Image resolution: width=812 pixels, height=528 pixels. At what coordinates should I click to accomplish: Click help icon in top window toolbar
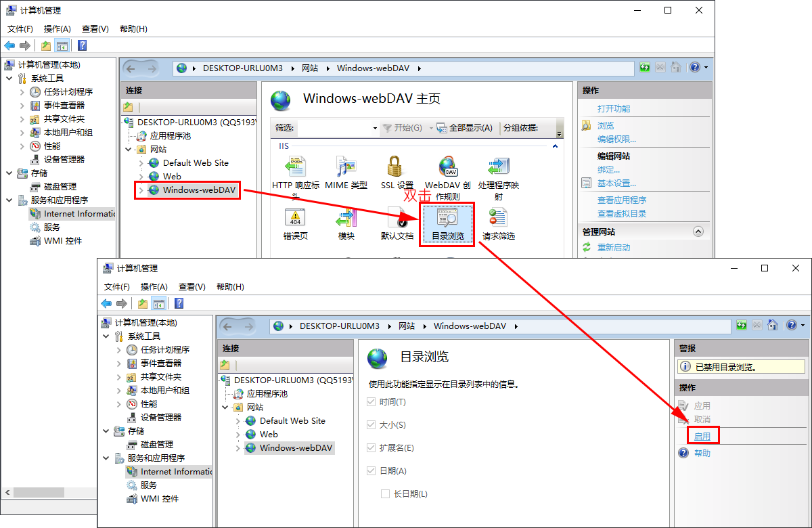pos(82,45)
